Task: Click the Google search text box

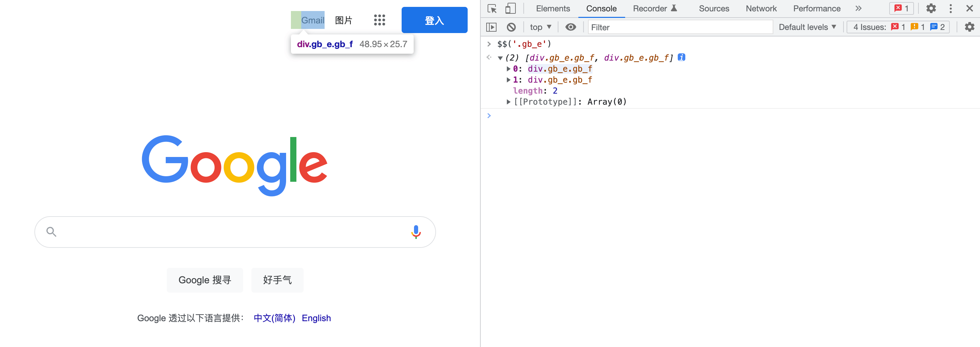Action: click(235, 232)
